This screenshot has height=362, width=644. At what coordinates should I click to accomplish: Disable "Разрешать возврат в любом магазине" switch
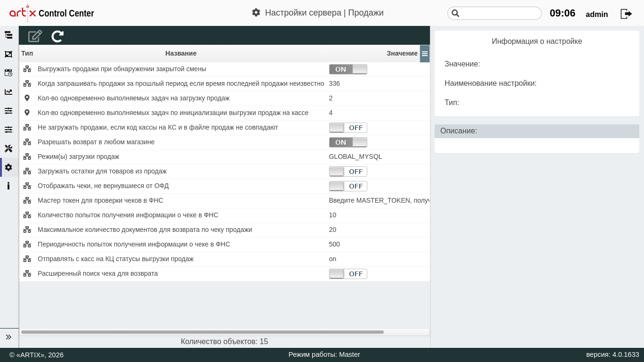tap(348, 142)
